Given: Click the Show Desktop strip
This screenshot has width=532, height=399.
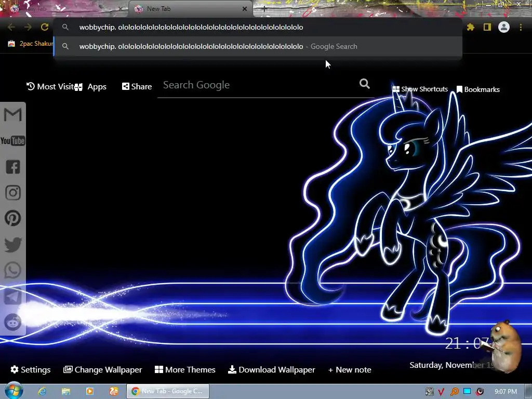Looking at the screenshot, I should 528,391.
